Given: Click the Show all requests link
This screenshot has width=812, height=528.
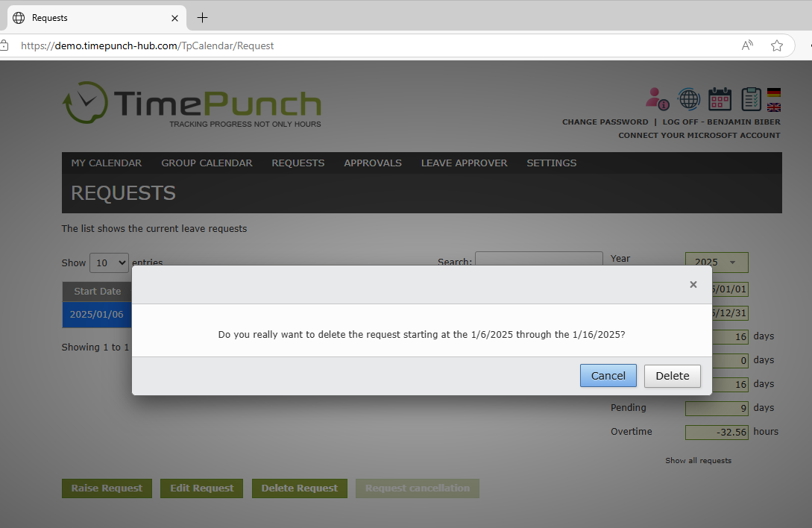Looking at the screenshot, I should pyautogui.click(x=698, y=460).
